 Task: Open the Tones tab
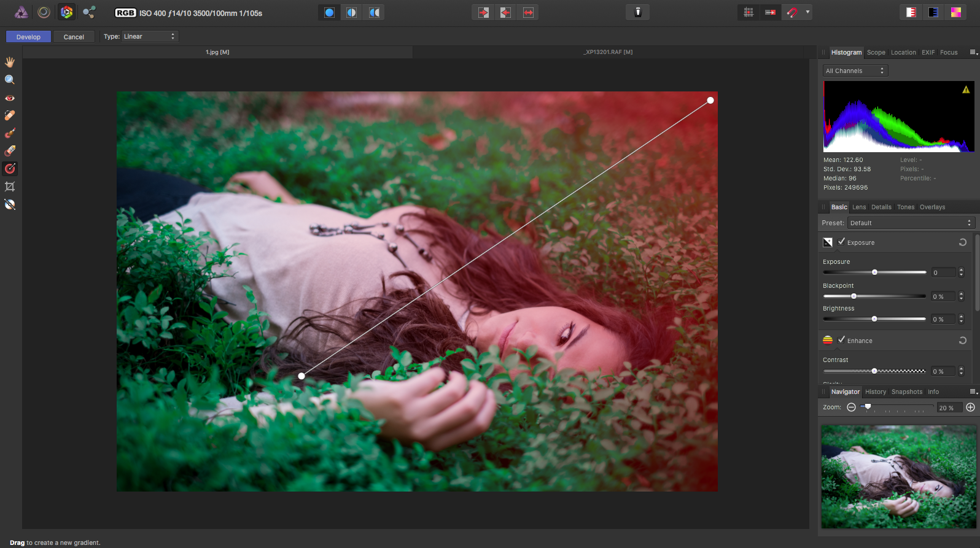coord(906,207)
